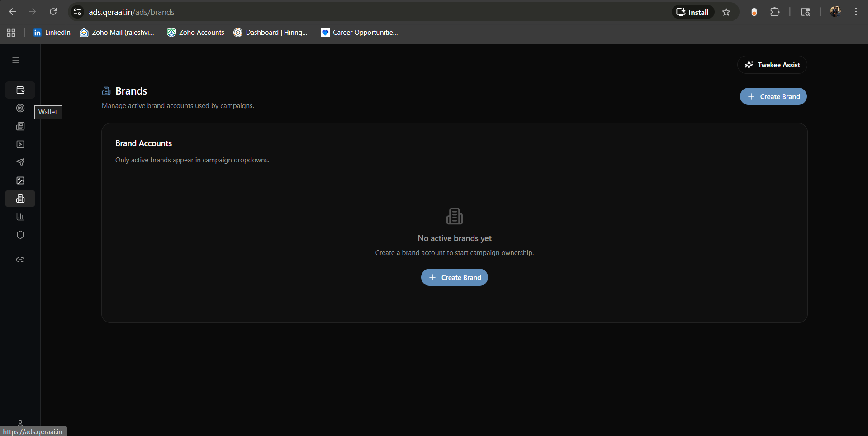Open the Zoho Accounts bookmark

click(196, 33)
